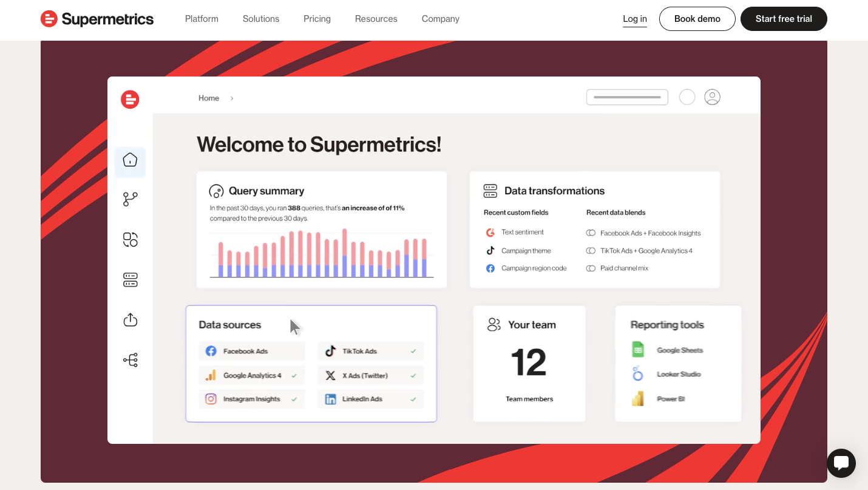Viewport: 868px width, 490px height.
Task: Open the Resources menu
Action: (x=376, y=19)
